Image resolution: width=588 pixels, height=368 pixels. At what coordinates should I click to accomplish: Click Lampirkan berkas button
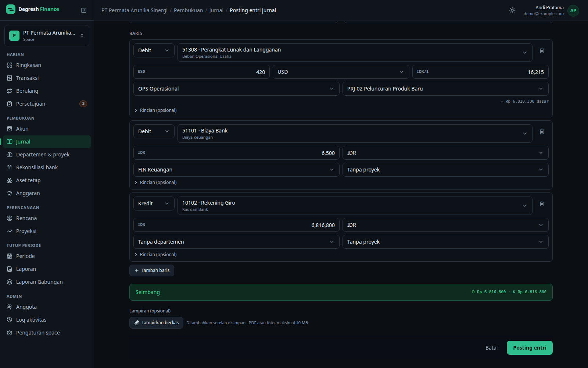(x=156, y=323)
